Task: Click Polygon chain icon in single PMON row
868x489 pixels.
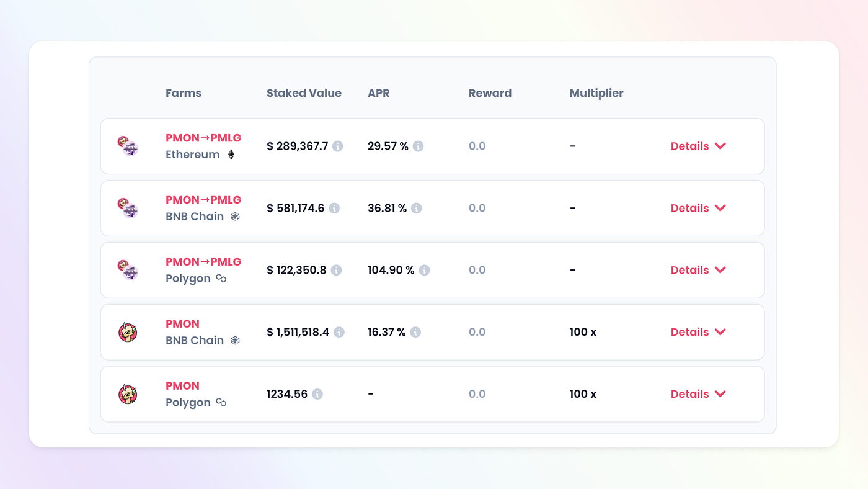Action: coord(221,403)
